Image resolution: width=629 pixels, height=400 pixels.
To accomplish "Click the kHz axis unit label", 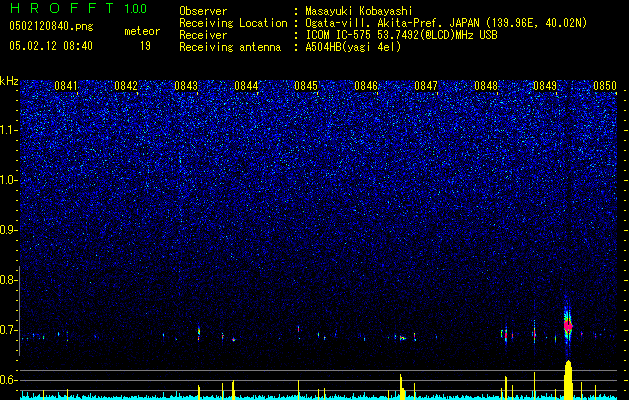I will pyautogui.click(x=9, y=81).
